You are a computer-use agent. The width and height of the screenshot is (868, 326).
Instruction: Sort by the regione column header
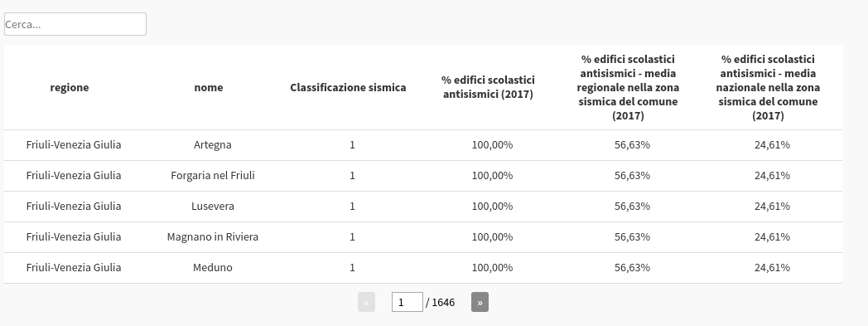pyautogui.click(x=70, y=88)
